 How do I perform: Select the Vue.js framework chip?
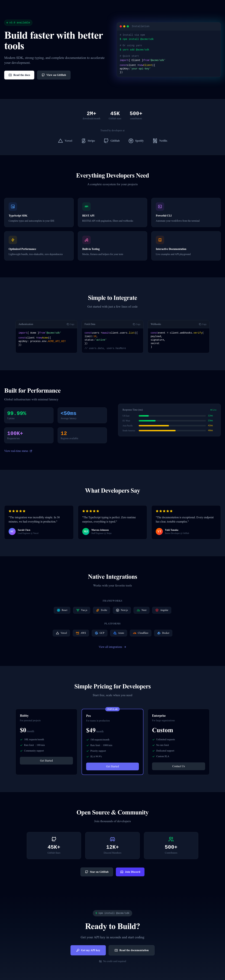[x=82, y=610]
